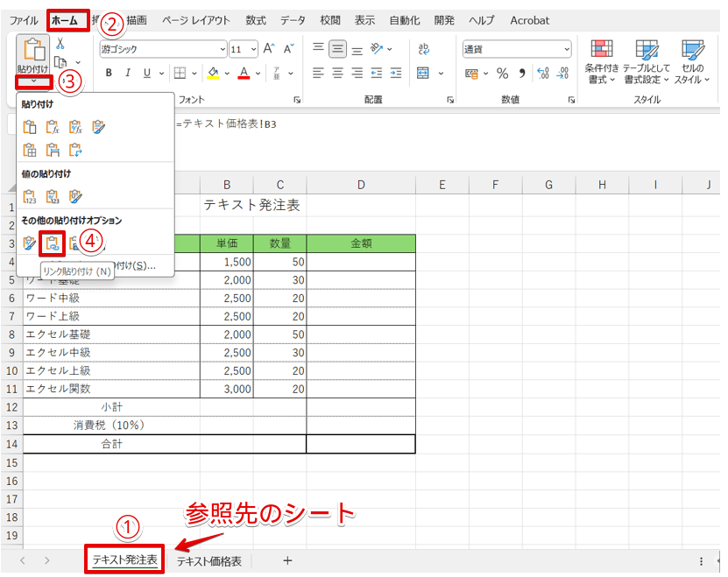Image resolution: width=728 pixels, height=577 pixels.
Task: Choose Keep Source Column Widths paste icon
Action: (x=53, y=150)
